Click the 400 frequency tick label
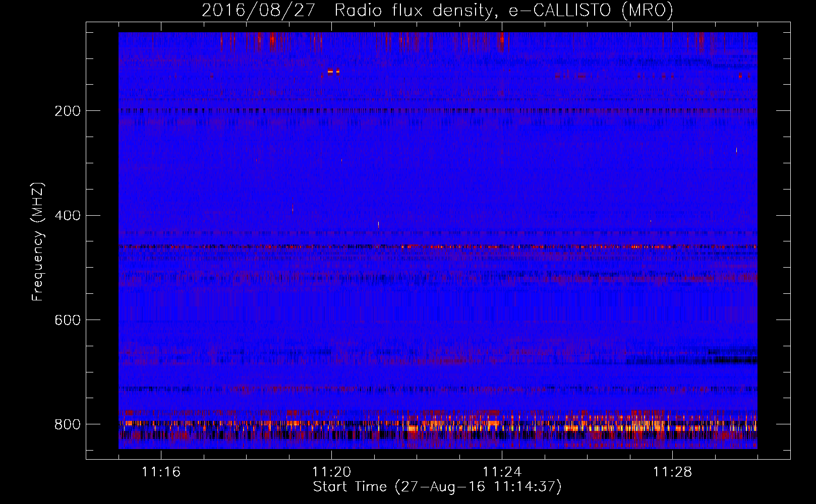This screenshot has width=816, height=504. pos(67,216)
